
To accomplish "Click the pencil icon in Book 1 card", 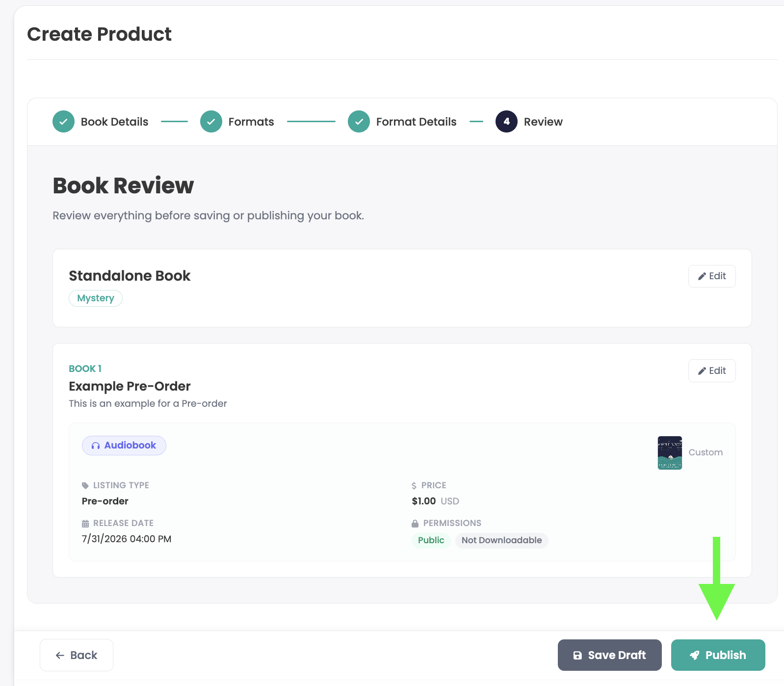I will tap(702, 371).
